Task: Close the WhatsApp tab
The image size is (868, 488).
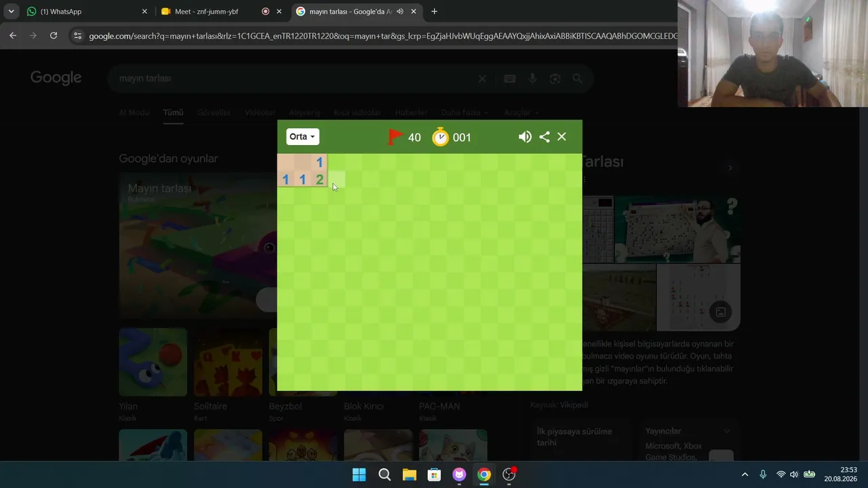Action: pos(144,12)
